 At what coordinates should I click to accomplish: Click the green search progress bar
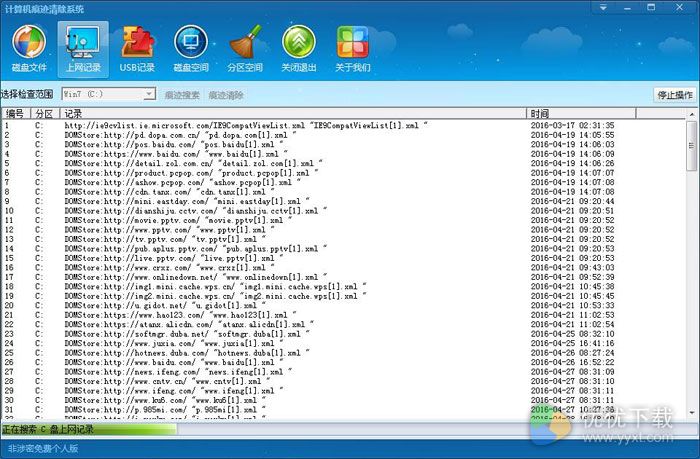point(89,430)
